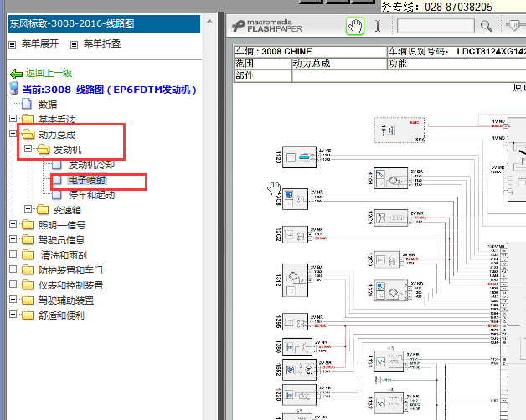Select the 舒适和便利 folder label
This screenshot has height=420, width=526.
[x=61, y=315]
